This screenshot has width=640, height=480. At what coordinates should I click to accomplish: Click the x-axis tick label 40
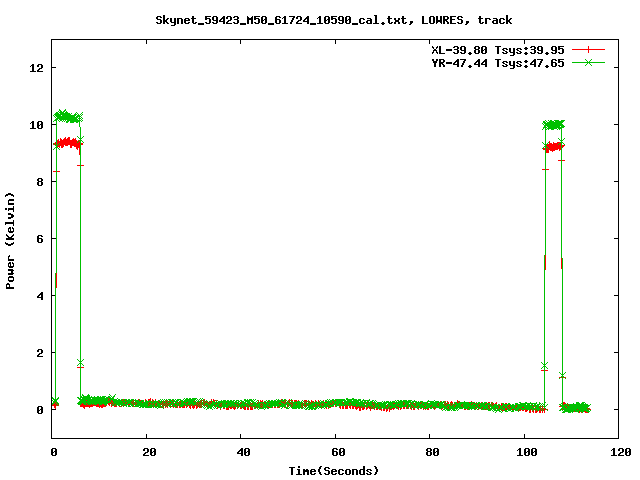click(x=241, y=451)
